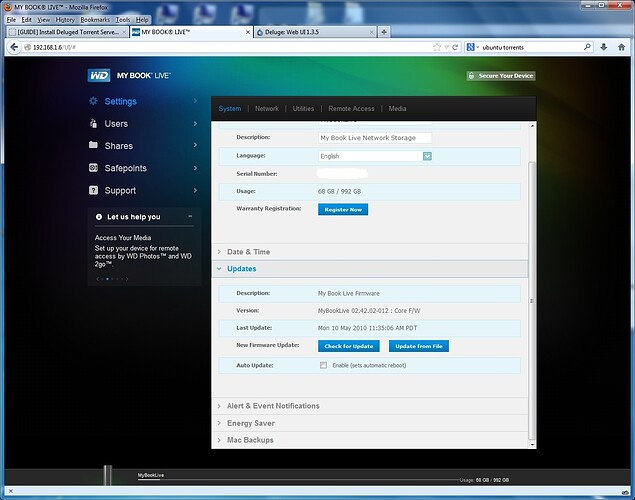Click the Users icon in sidebar
Image resolution: width=635 pixels, height=500 pixels.
coord(93,123)
